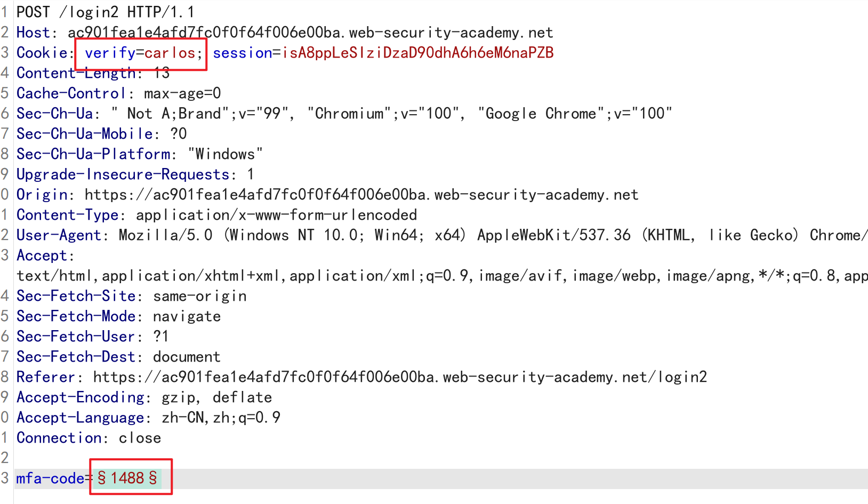Image resolution: width=868 pixels, height=504 pixels.
Task: Click the Accept-Language header name
Action: 80,418
